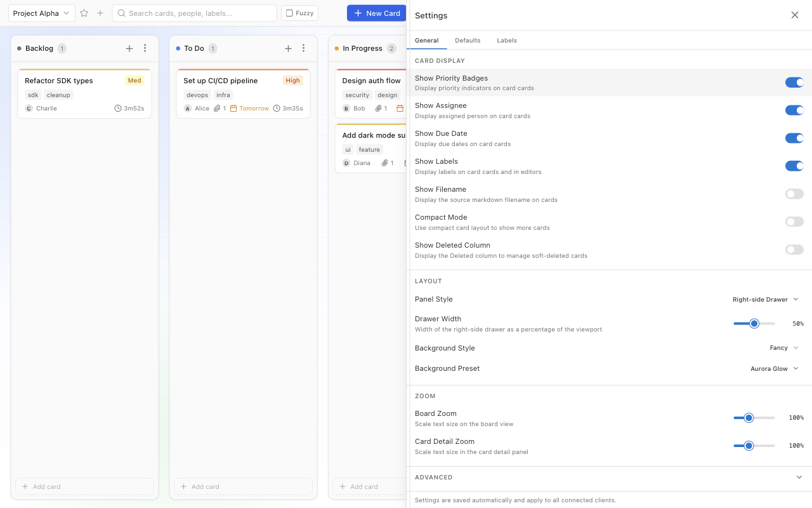Switch to the Defaults tab
The image size is (812, 508).
pyautogui.click(x=468, y=40)
